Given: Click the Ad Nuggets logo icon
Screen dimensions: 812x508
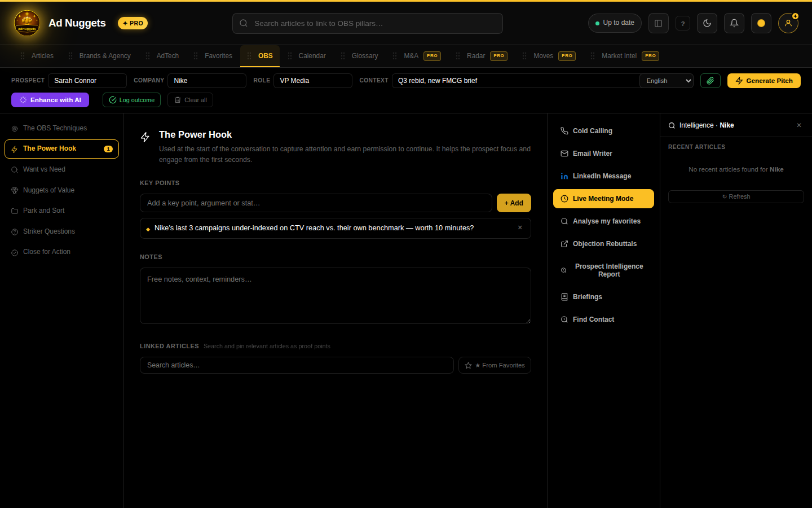Looking at the screenshot, I should (27, 23).
